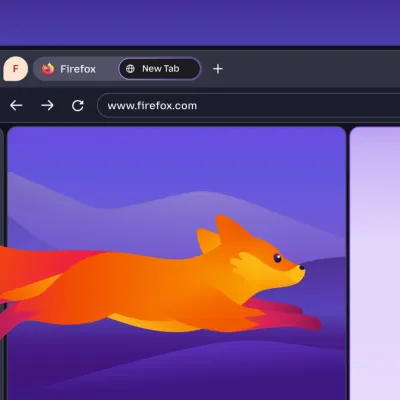Screen dimensions: 400x400
Task: Go forward with the right arrow
Action: tap(47, 106)
